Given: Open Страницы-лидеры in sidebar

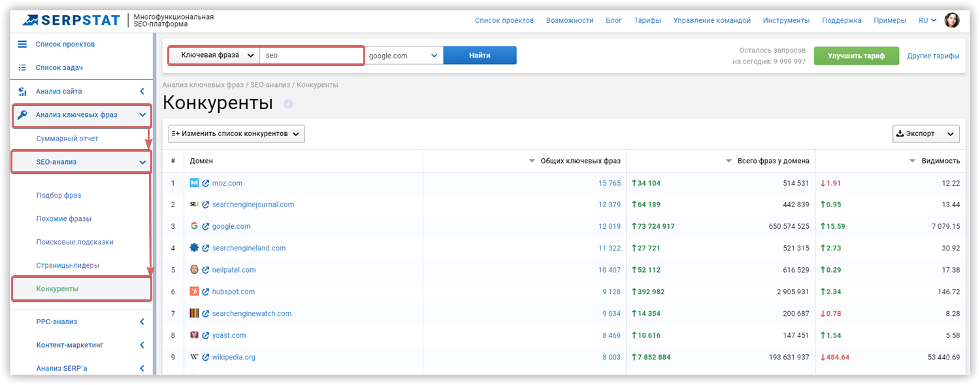Looking at the screenshot, I should [x=68, y=265].
